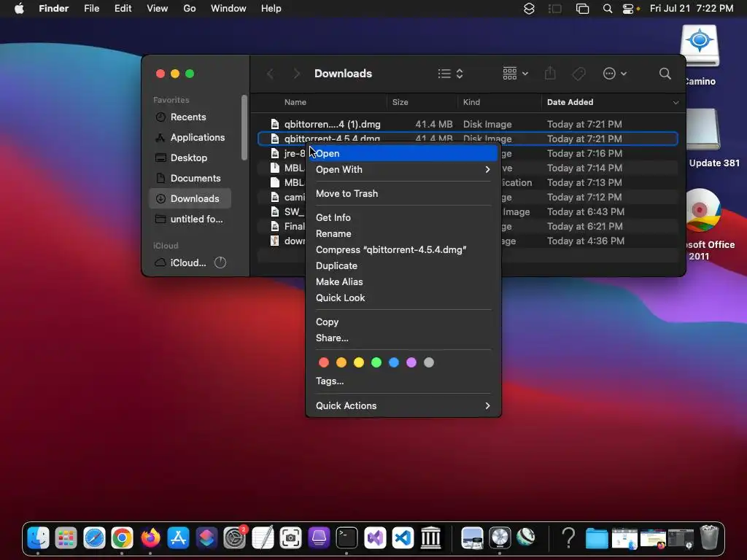Choose Quick Look

(x=403, y=297)
